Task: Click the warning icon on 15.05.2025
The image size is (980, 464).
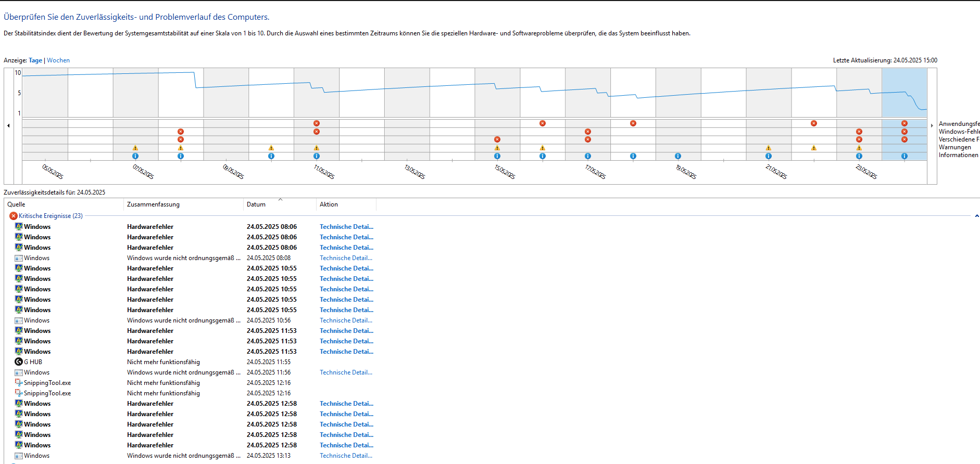Action: pyautogui.click(x=497, y=148)
